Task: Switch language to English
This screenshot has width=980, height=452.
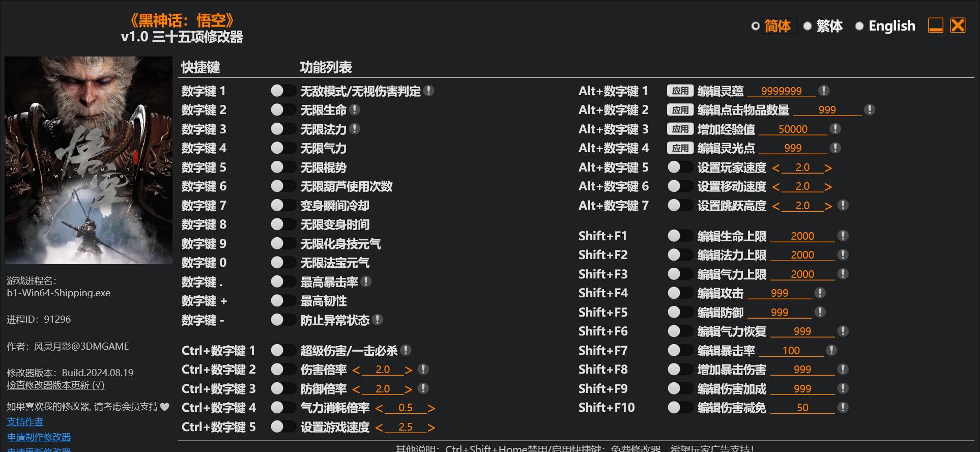Action: [x=885, y=25]
